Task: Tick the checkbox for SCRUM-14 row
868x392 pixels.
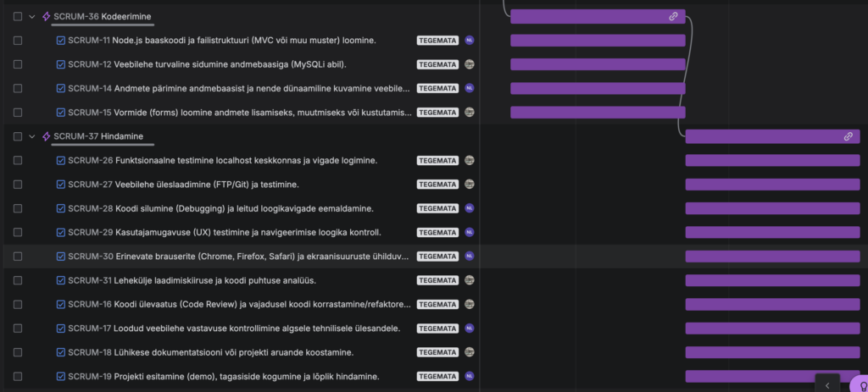Action: point(18,88)
